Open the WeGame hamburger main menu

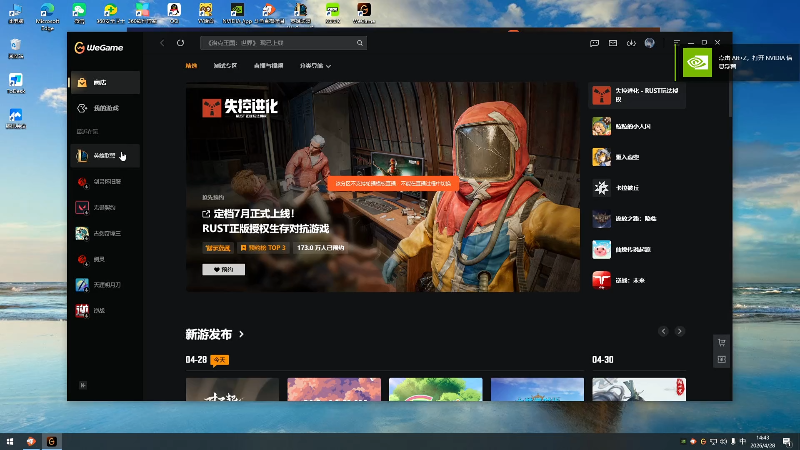pos(677,42)
